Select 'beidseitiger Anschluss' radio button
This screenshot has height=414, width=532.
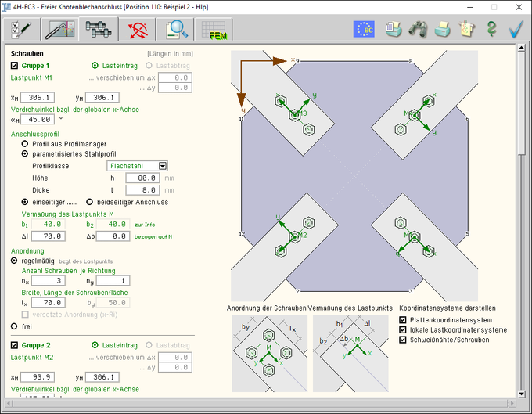click(89, 202)
